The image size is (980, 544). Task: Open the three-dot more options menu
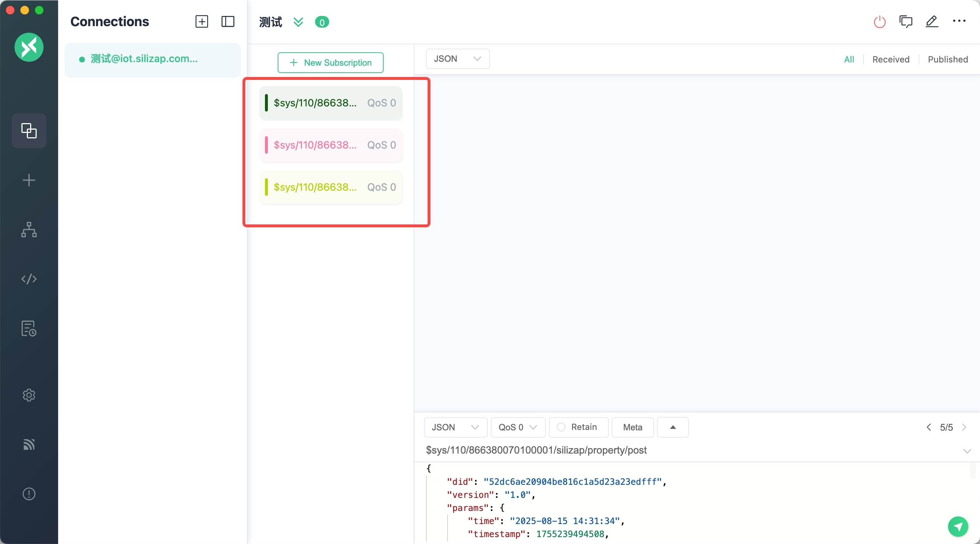(x=959, y=21)
